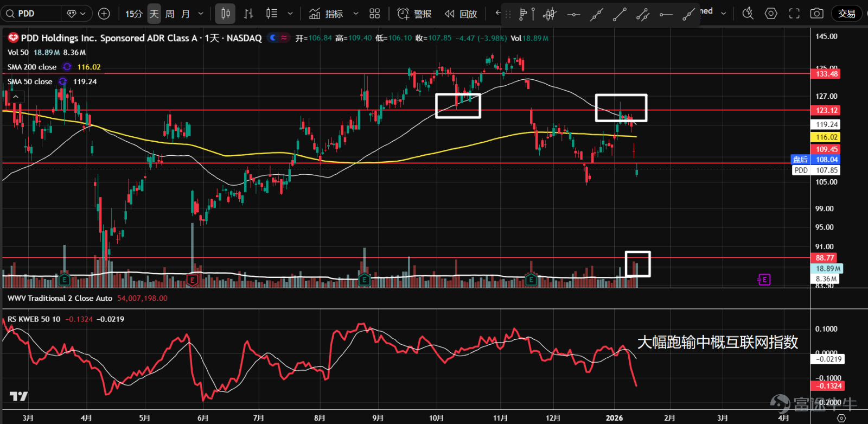
Task: Open time axis settings hexagon icon
Action: point(841,418)
